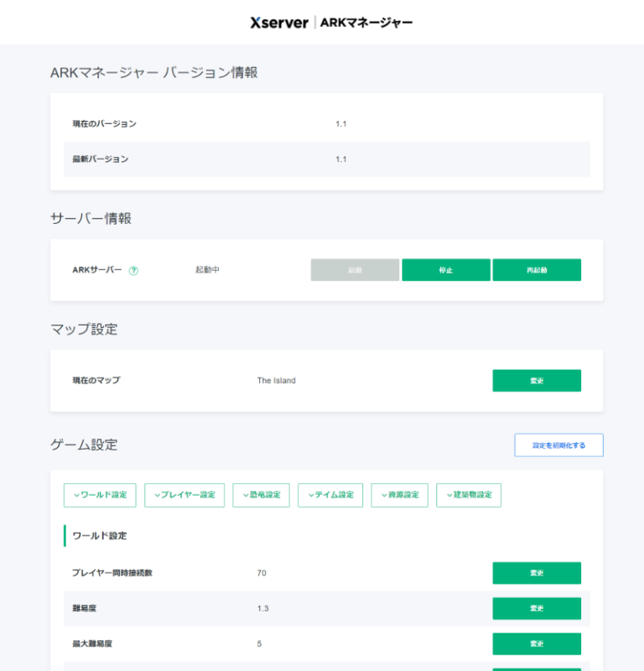
Task: Click the ARKサーバー help question mark icon
Action: point(134,270)
